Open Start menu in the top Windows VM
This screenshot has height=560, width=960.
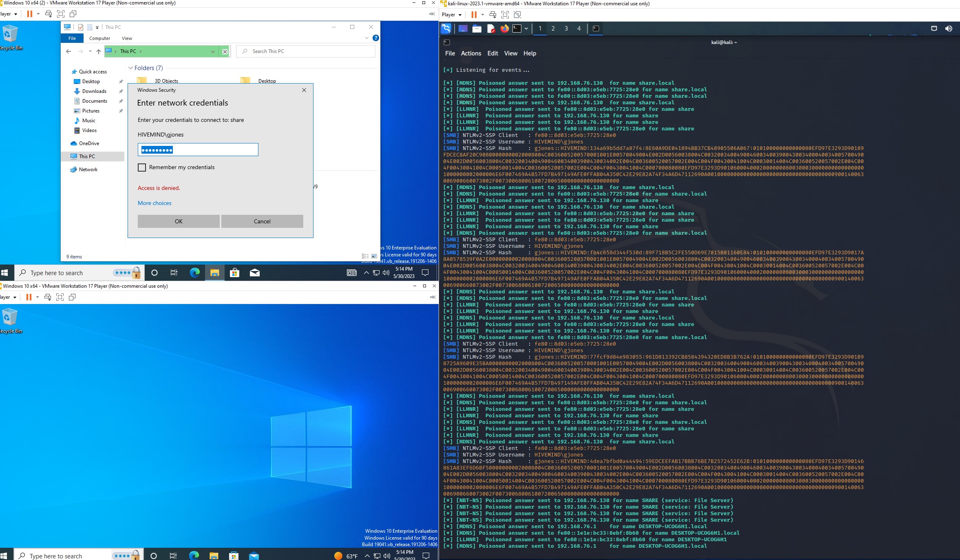tap(5, 273)
